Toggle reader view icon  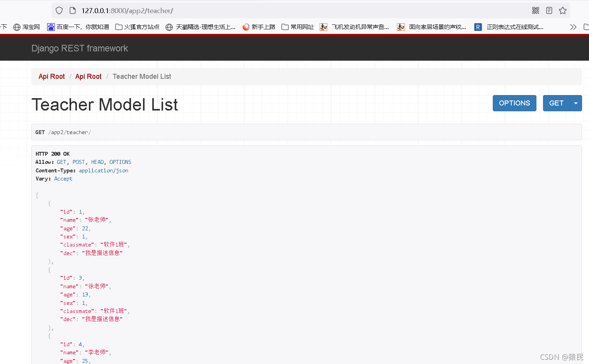click(549, 10)
